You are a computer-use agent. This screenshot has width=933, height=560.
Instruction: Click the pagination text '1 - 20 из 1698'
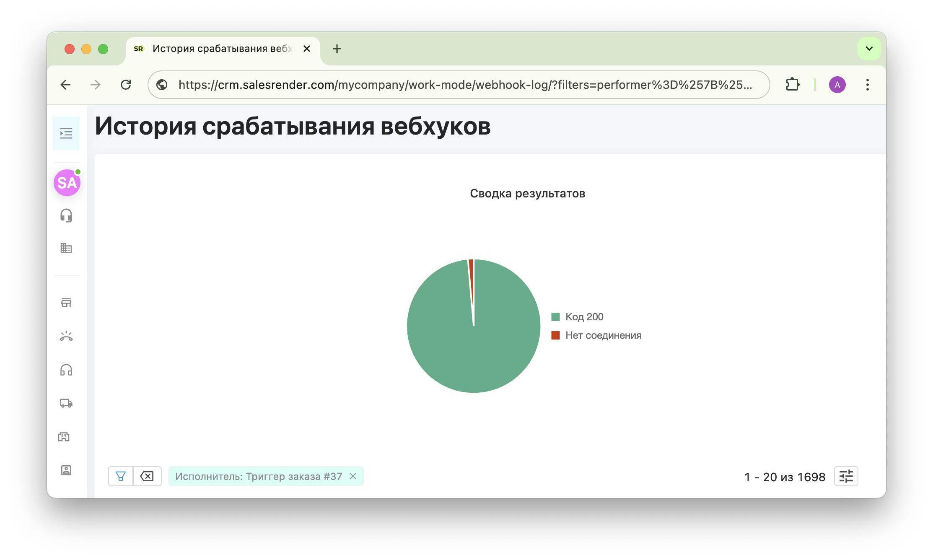(785, 477)
